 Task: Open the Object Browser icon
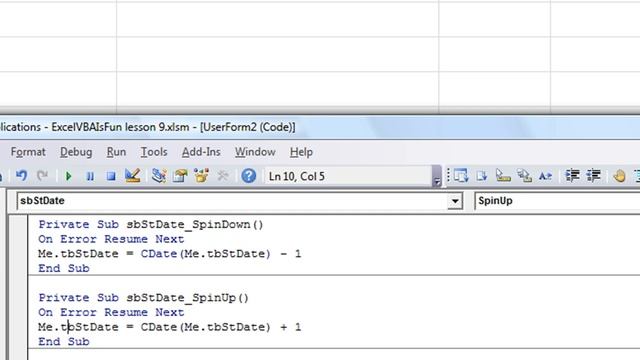201,176
